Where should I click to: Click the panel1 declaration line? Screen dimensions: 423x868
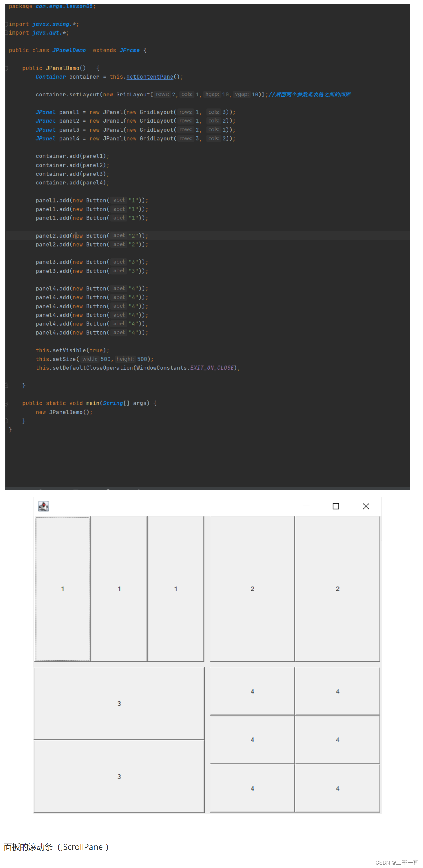coord(135,112)
